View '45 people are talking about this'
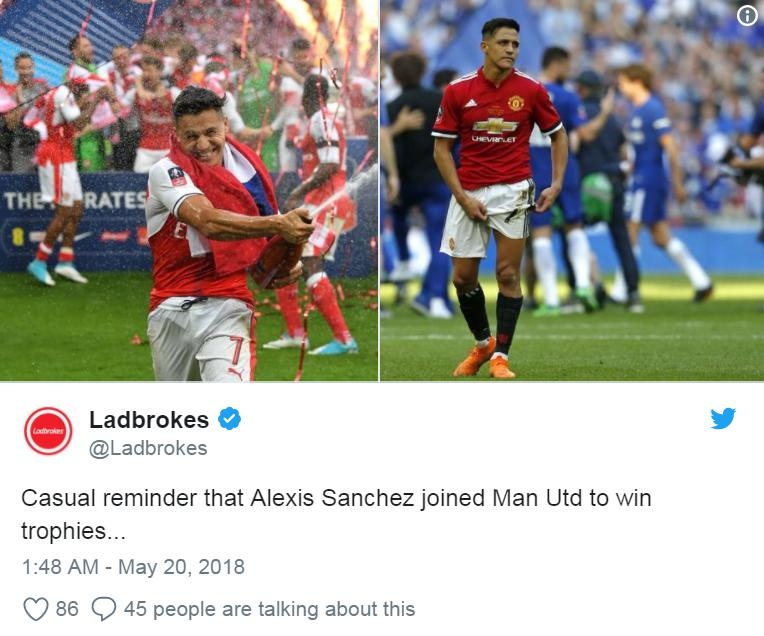Viewport: 764px width, 636px height. pos(269,609)
